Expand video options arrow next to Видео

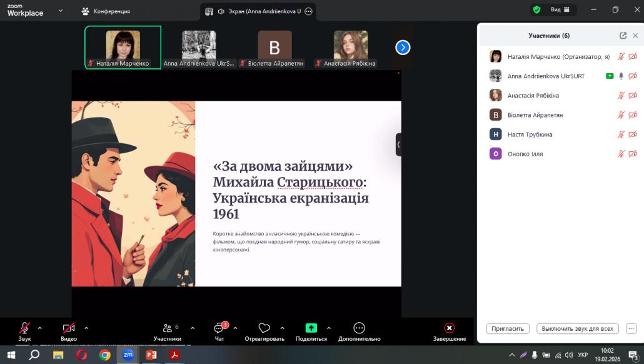[x=86, y=328]
